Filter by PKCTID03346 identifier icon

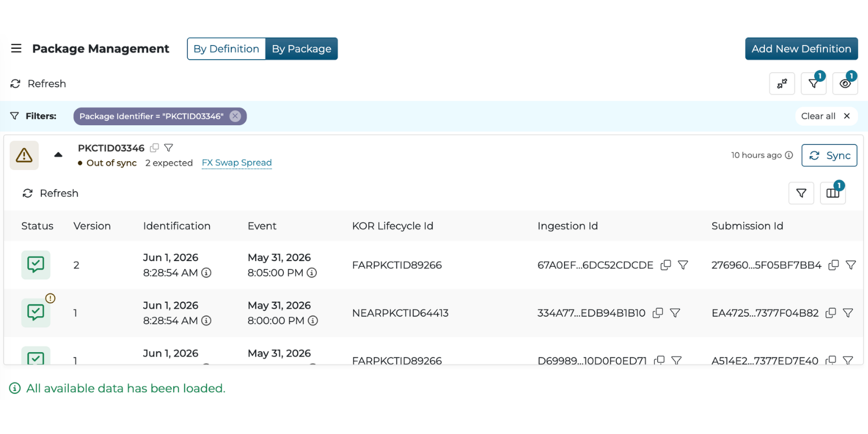point(169,148)
